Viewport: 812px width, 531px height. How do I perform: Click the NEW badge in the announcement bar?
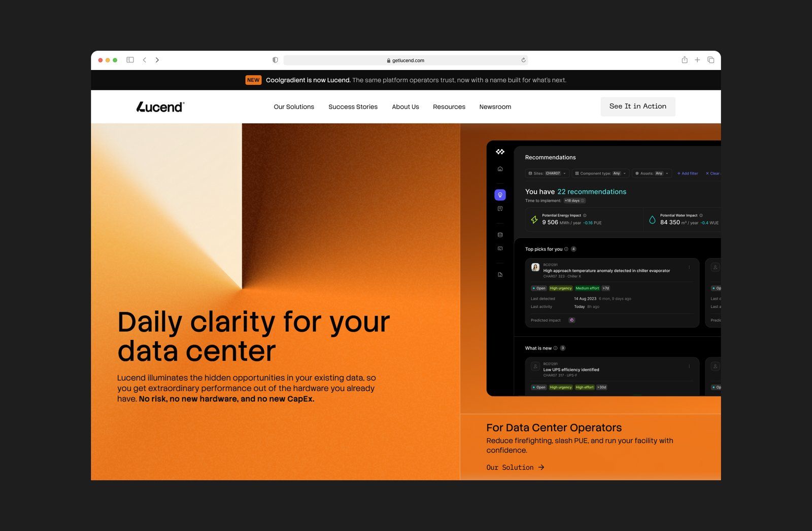pyautogui.click(x=253, y=80)
